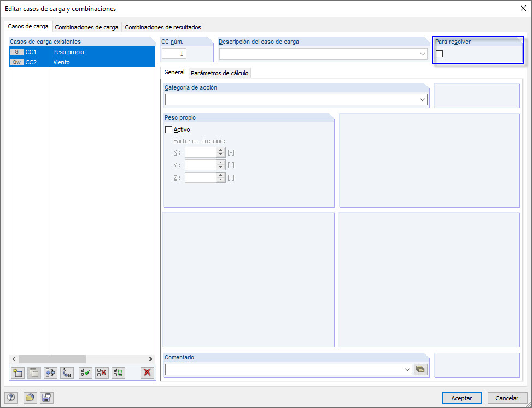532x408 pixels.
Task: Open the Categoría de acción dropdown
Action: pos(422,100)
